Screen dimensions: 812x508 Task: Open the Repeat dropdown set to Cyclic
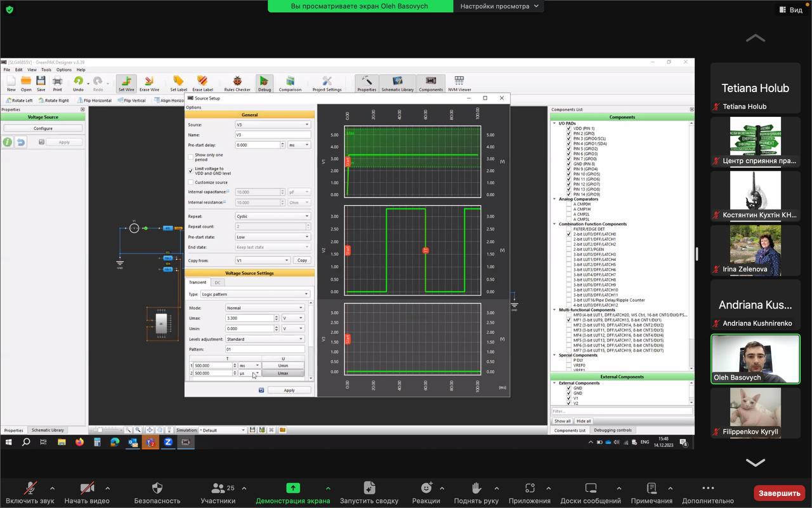(x=273, y=217)
